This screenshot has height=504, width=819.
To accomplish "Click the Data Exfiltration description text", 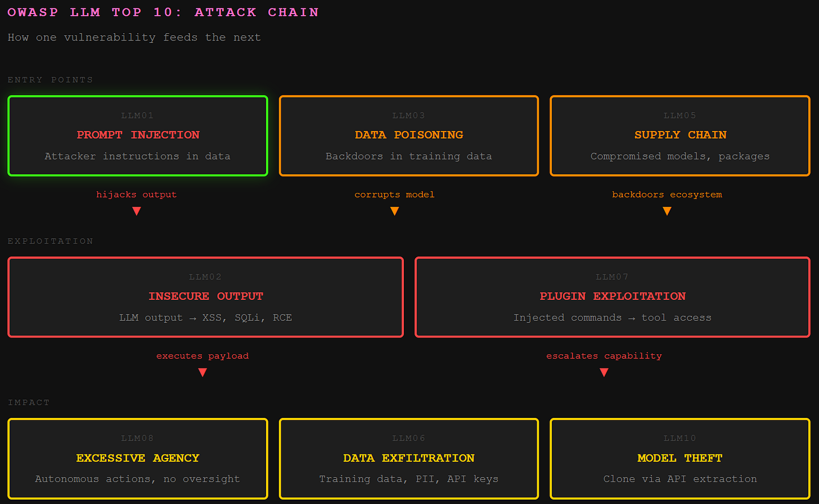I will pos(409,479).
